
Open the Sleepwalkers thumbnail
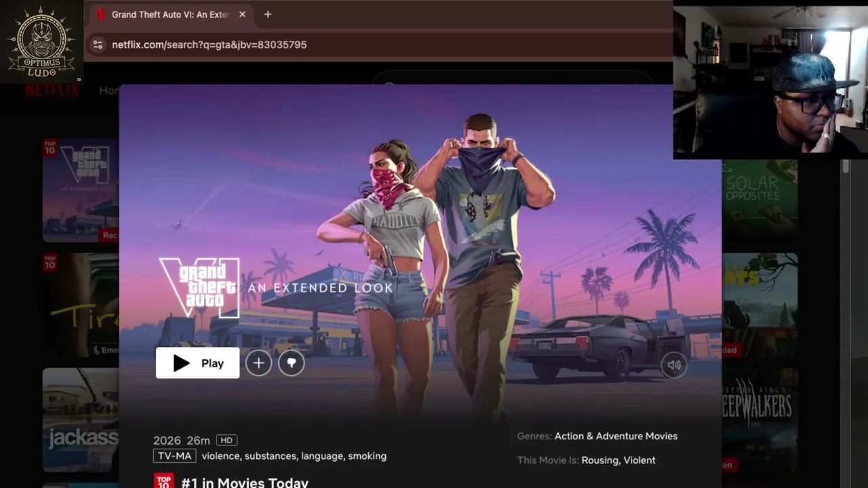coord(759,420)
